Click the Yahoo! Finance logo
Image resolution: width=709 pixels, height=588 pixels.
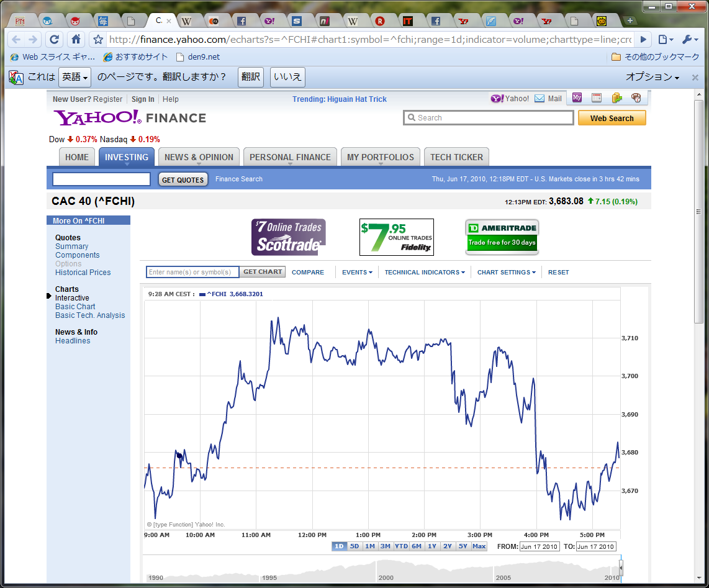[130, 117]
